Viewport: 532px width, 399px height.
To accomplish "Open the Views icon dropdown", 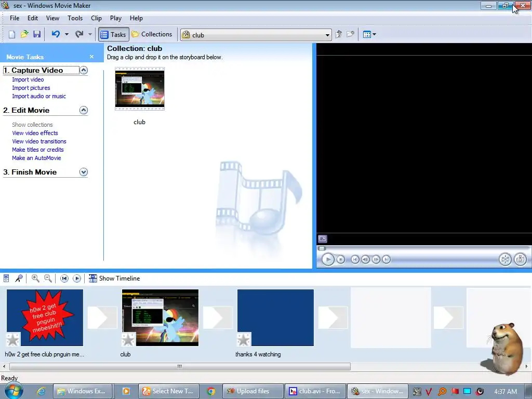I will [369, 34].
